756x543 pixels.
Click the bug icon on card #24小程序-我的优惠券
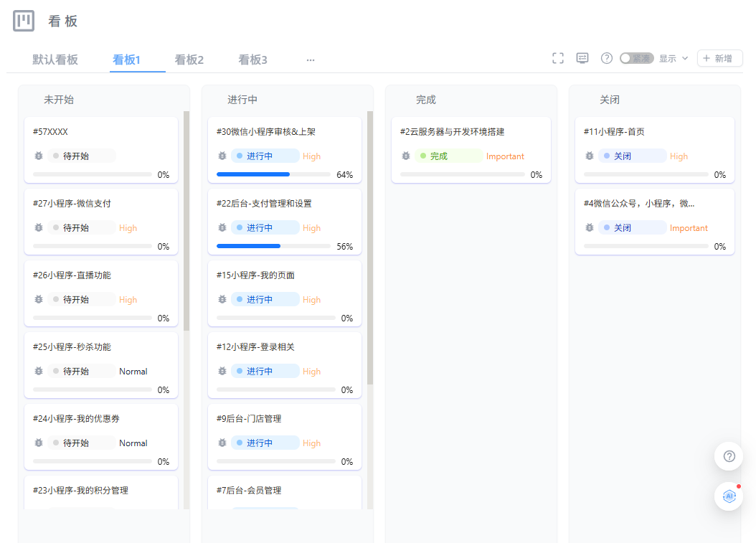point(39,443)
